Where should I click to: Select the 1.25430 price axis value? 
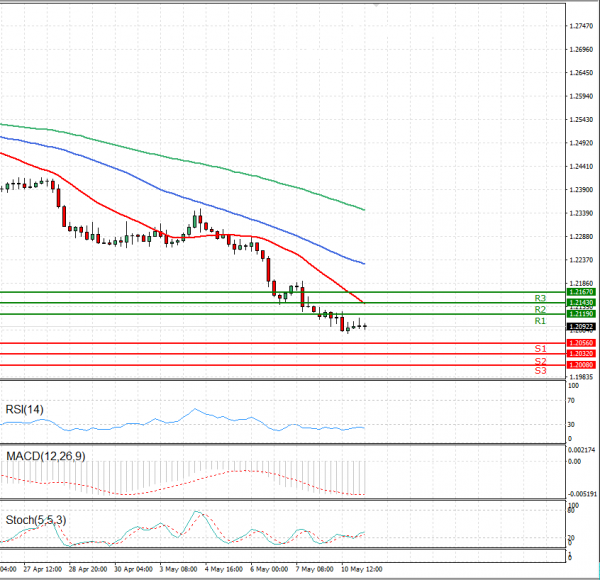(581, 120)
